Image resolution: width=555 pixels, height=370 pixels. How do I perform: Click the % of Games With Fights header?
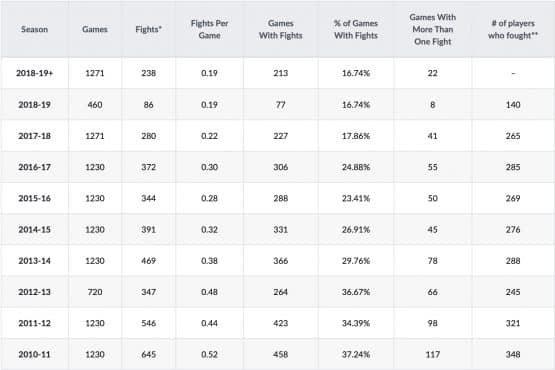(356, 29)
